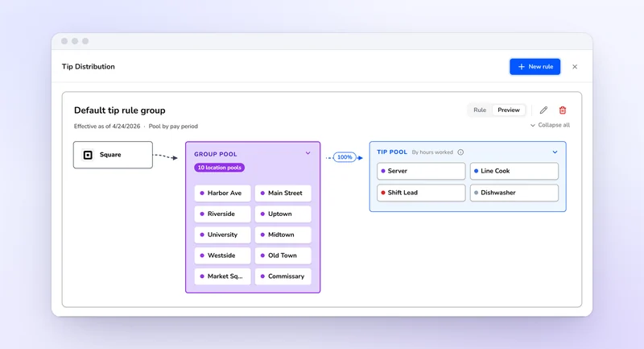
Task: Delete rule group with red trash icon
Action: point(563,110)
